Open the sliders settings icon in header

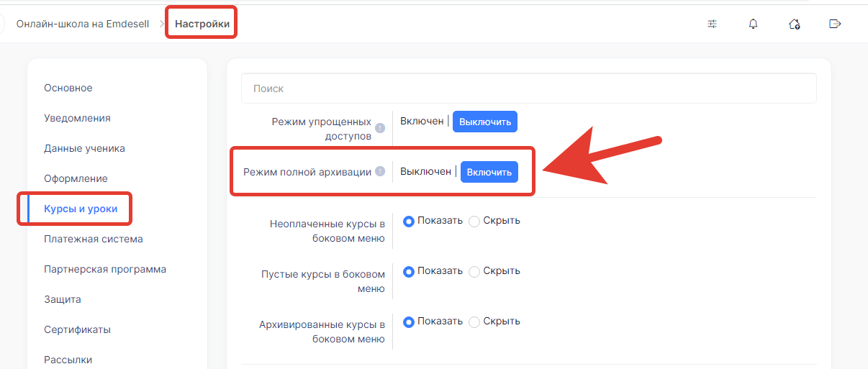coord(712,24)
